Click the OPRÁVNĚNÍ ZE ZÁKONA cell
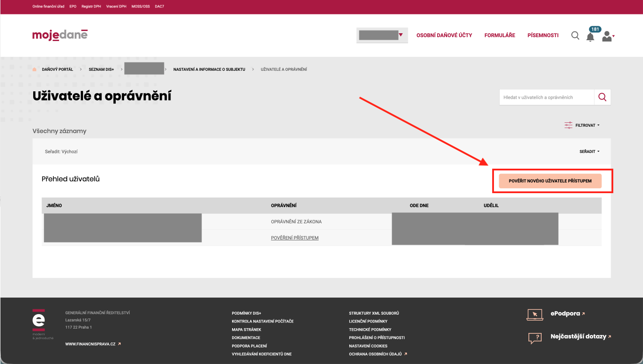 (296, 222)
